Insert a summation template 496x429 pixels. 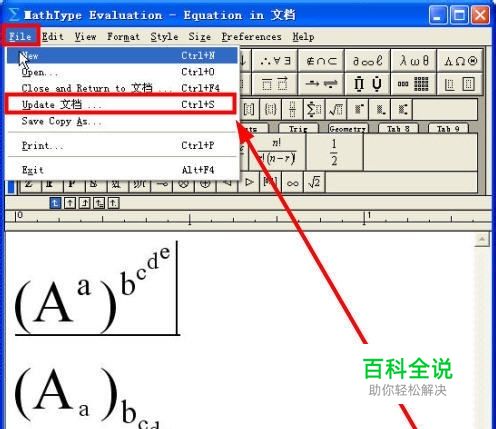click(x=314, y=109)
